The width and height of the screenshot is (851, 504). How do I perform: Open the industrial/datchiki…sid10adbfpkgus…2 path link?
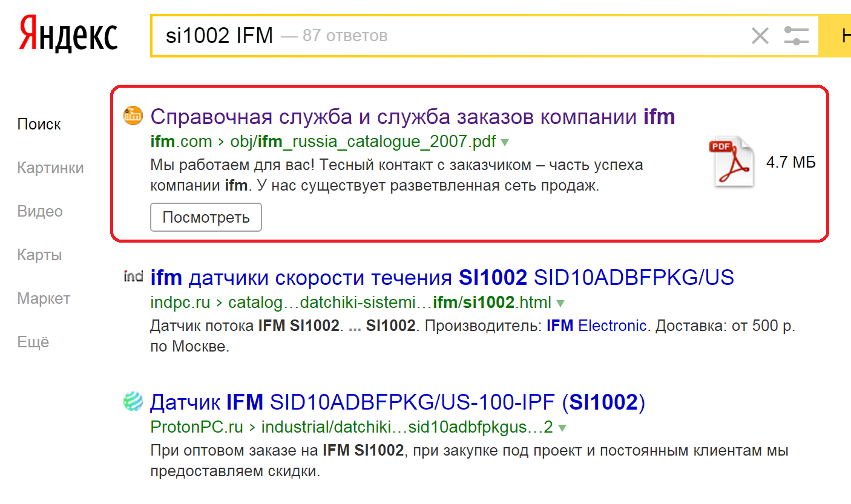tap(407, 427)
